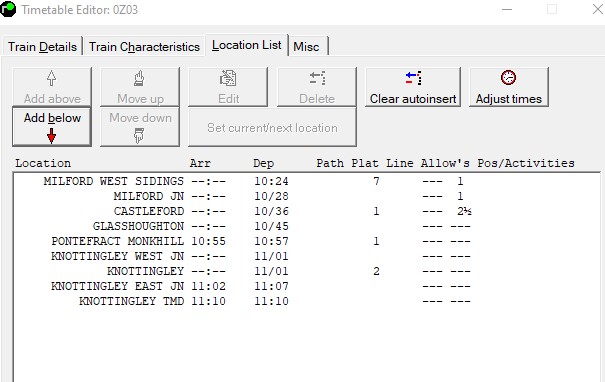Select the MILFORD WEST SIDINGS row
The image size is (605, 382).
[x=307, y=181]
